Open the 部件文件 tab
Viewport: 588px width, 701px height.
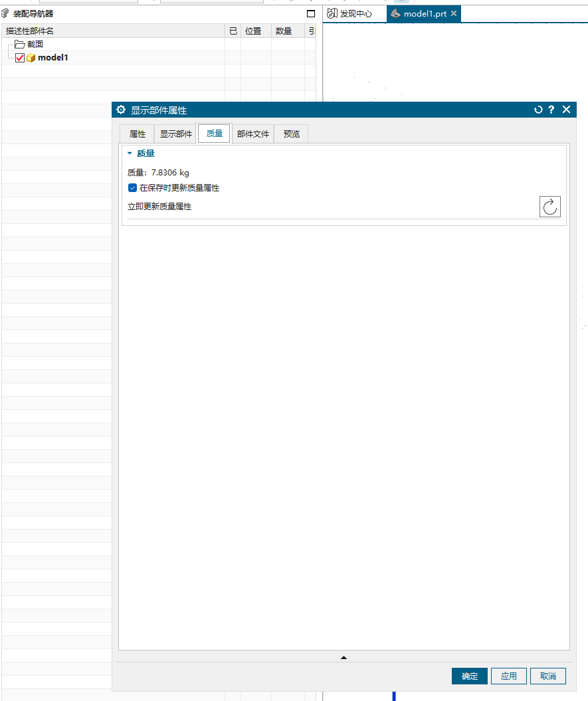(253, 134)
